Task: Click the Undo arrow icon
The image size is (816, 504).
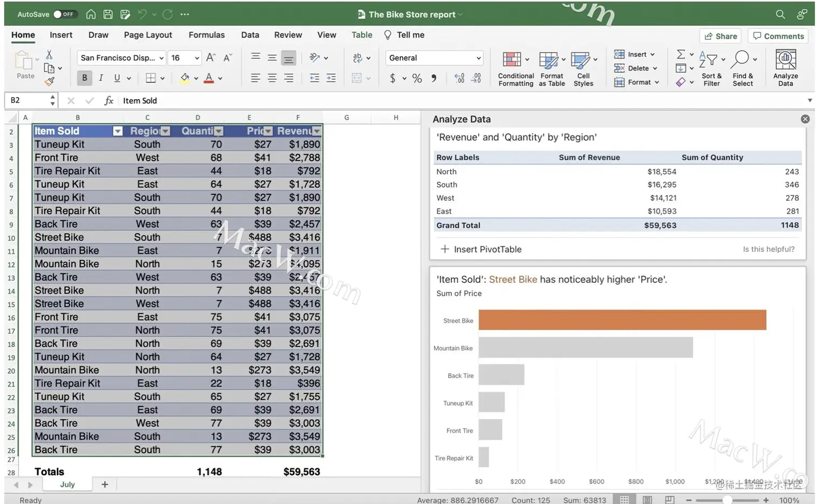Action: coord(142,15)
